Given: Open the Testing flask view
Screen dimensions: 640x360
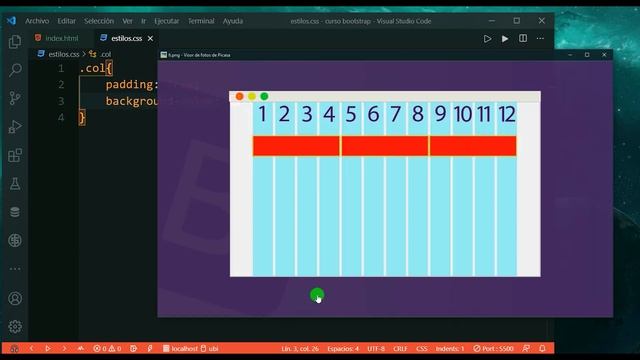Looking at the screenshot, I should [15, 184].
